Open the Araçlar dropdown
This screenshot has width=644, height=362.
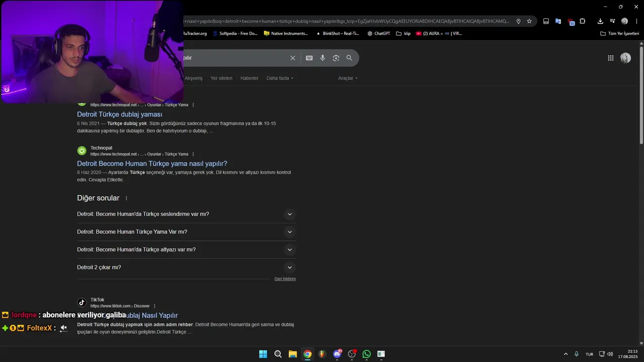[348, 78]
